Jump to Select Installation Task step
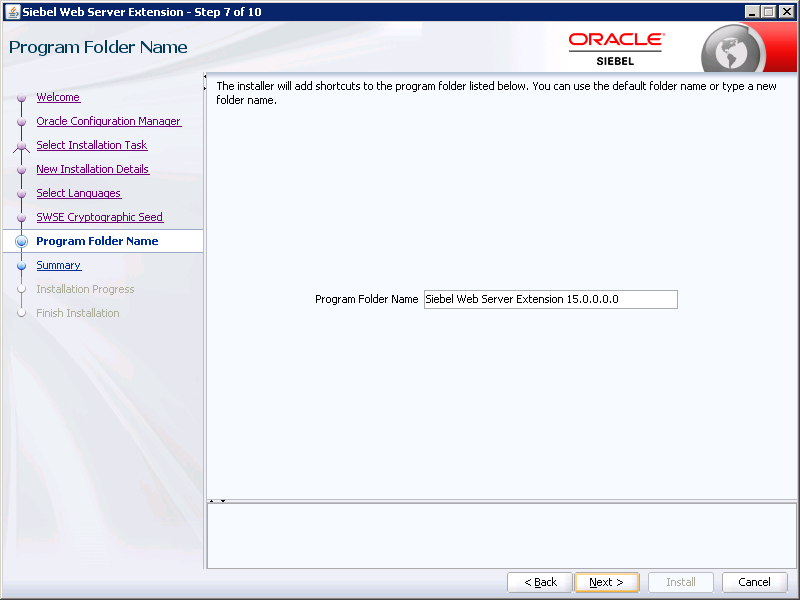This screenshot has height=600, width=800. [92, 145]
